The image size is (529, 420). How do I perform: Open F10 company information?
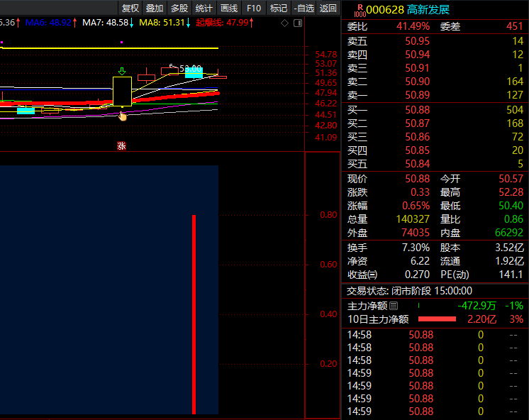coord(254,9)
